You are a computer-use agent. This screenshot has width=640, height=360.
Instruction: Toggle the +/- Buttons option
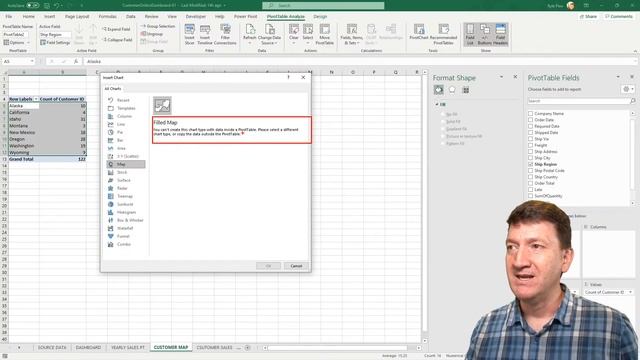tap(484, 34)
